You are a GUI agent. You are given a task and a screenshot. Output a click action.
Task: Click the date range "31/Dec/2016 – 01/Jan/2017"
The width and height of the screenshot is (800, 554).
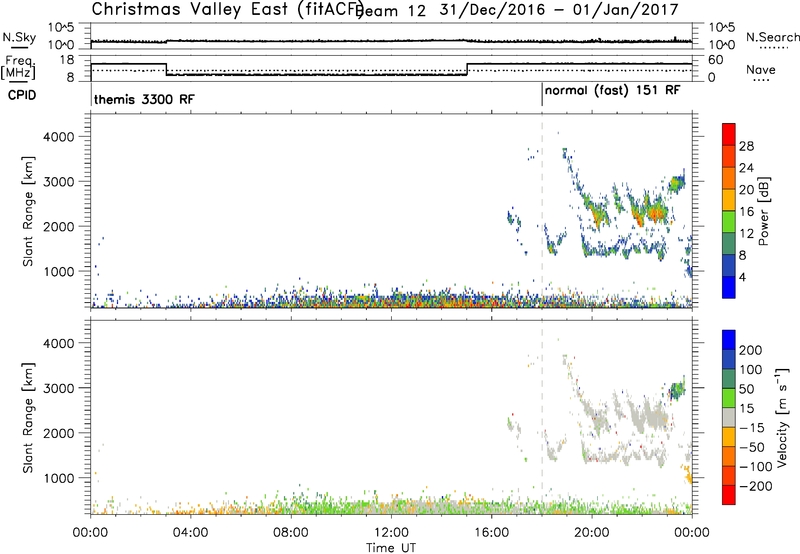click(559, 9)
